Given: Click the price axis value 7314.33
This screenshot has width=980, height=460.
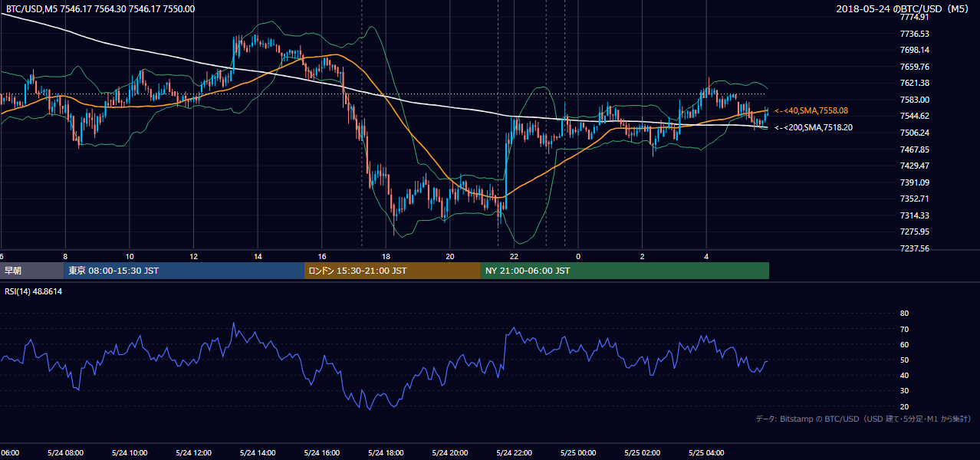Looking at the screenshot, I should coord(914,215).
